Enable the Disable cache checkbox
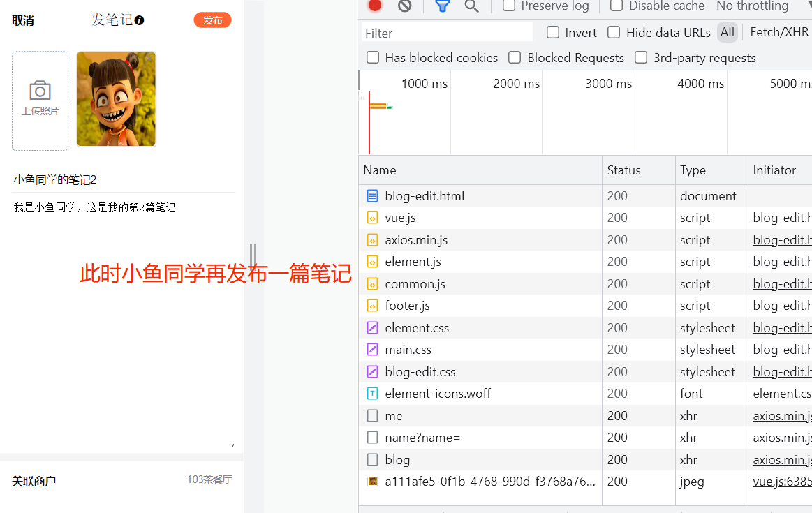812x513 pixels. tap(616, 6)
